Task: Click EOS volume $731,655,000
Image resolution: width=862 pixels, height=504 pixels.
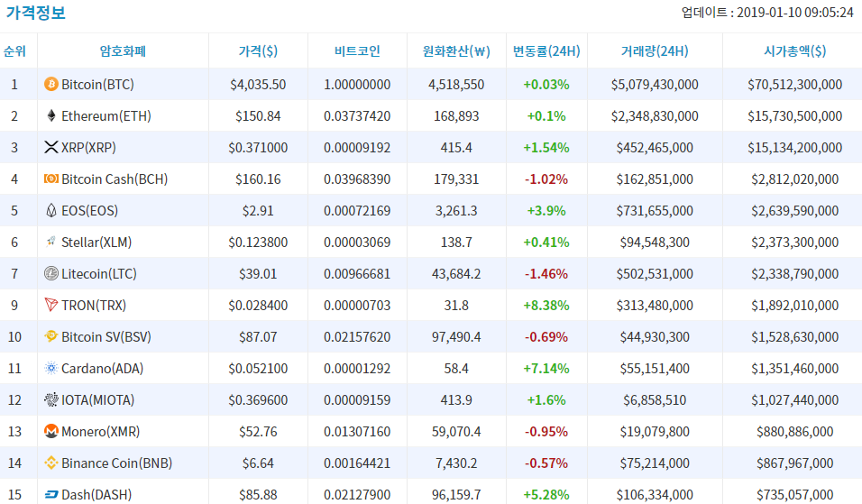Action: 655,211
